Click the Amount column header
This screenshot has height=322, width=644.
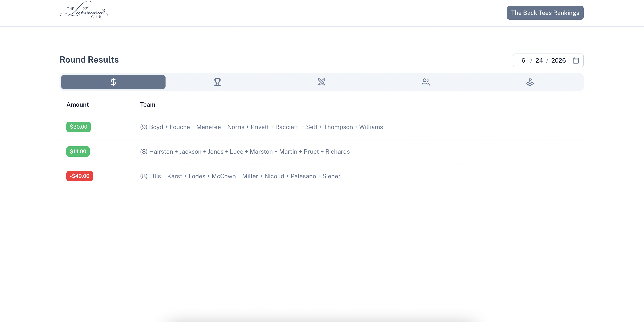coord(78,105)
